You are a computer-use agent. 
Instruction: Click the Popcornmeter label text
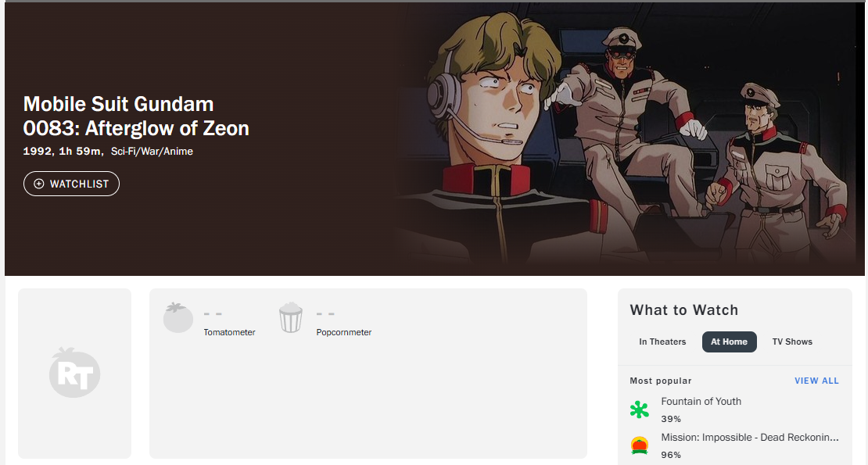click(344, 332)
